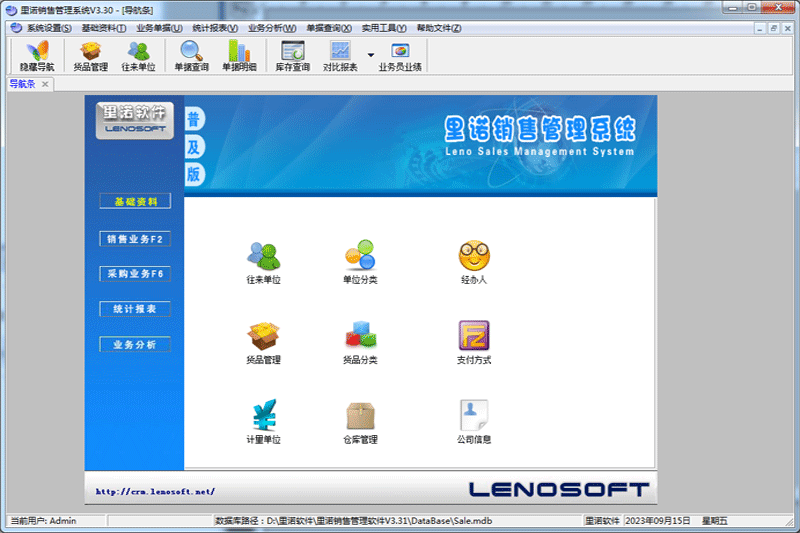The image size is (800, 533).
Task: Open the 单据查询(X) menu
Action: [329, 28]
